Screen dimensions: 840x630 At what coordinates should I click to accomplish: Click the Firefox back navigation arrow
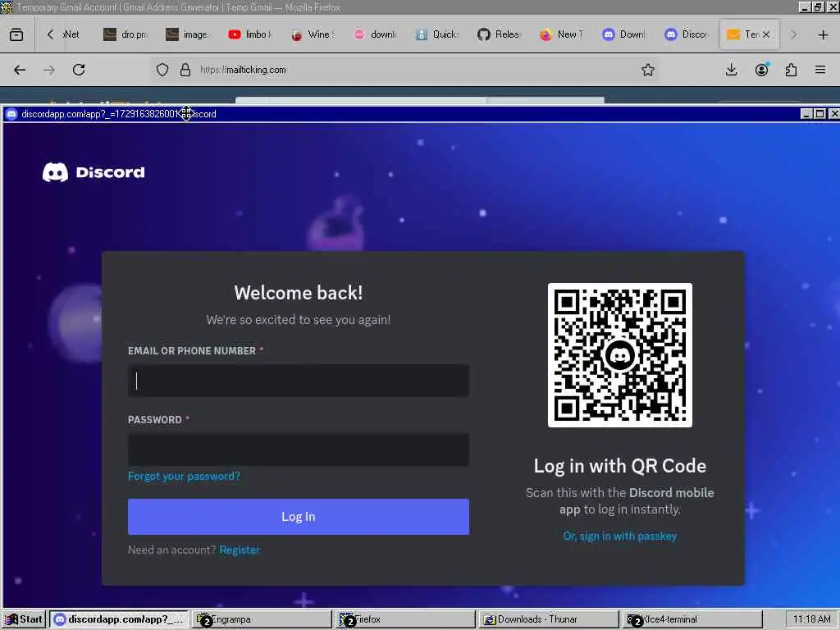(20, 70)
